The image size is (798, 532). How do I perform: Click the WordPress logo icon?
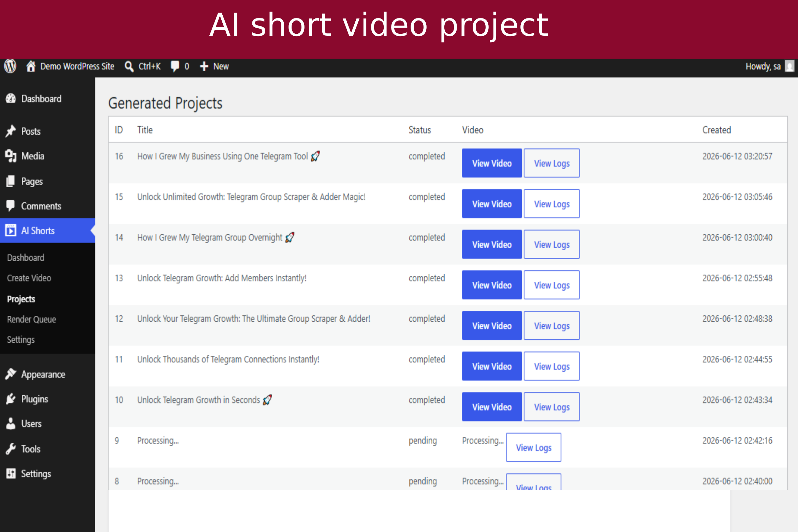10,66
